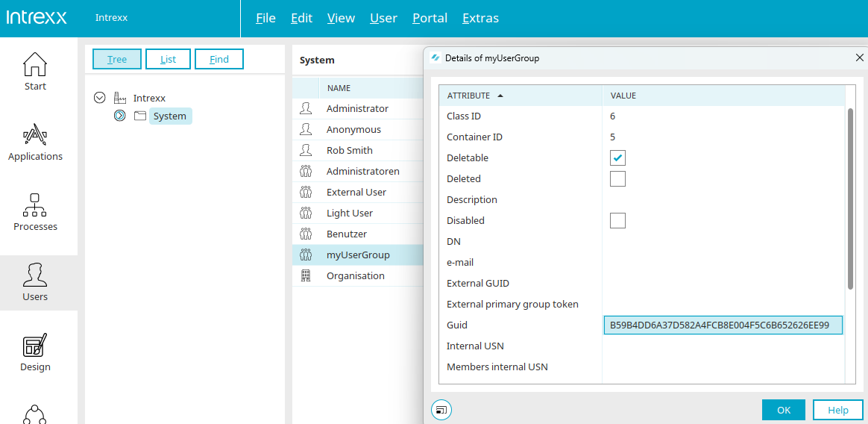The image size is (868, 424).
Task: Open the Applications module
Action: pos(35,141)
